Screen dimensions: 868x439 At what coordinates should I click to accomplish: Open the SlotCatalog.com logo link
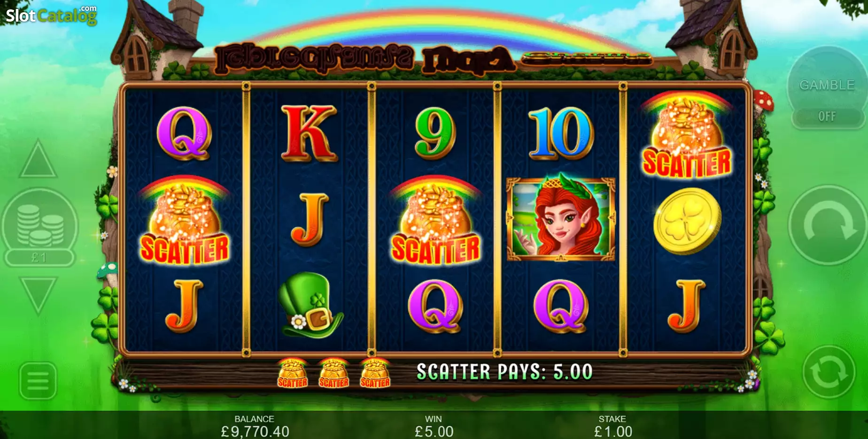click(x=51, y=15)
